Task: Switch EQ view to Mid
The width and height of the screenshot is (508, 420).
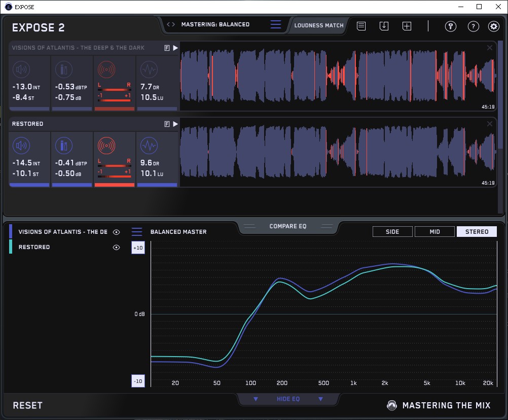Action: (x=434, y=232)
